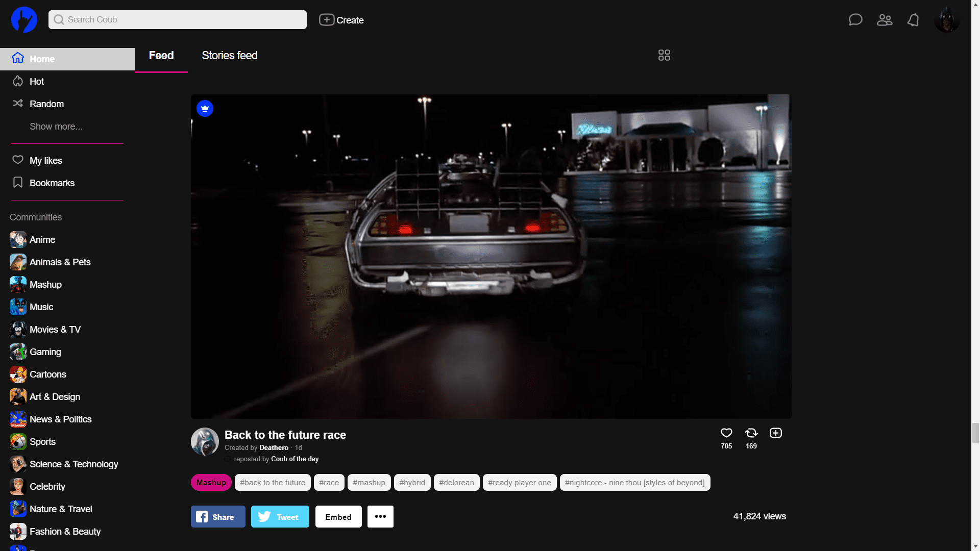Click the page vertical scrollbar thumb
This screenshot has width=980, height=551.
pos(975,433)
